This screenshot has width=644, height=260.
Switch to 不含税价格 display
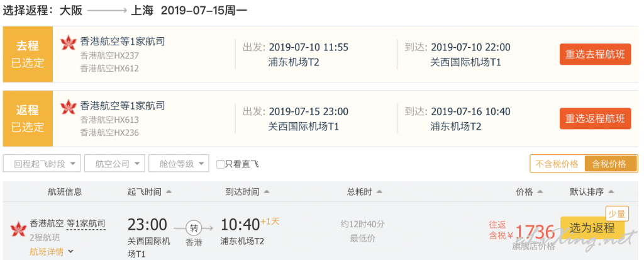(557, 164)
